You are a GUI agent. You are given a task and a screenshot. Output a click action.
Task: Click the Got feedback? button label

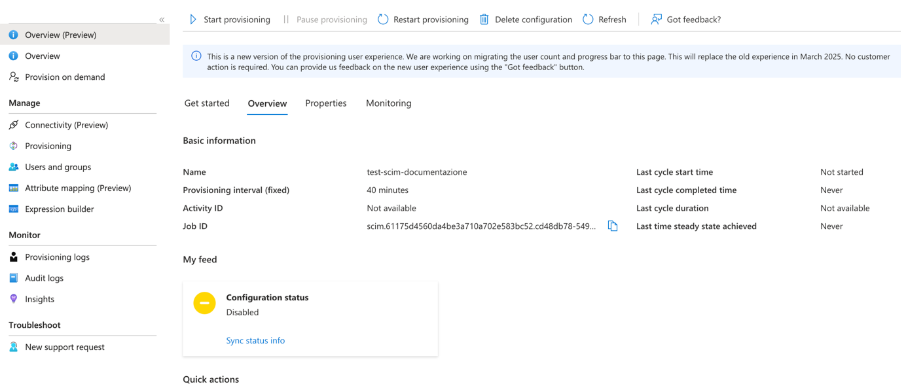[x=694, y=20]
